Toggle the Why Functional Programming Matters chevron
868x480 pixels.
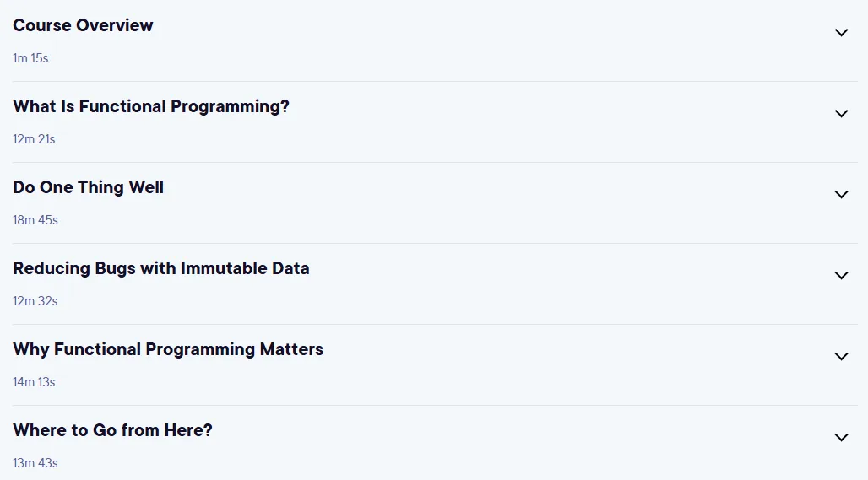[841, 357]
